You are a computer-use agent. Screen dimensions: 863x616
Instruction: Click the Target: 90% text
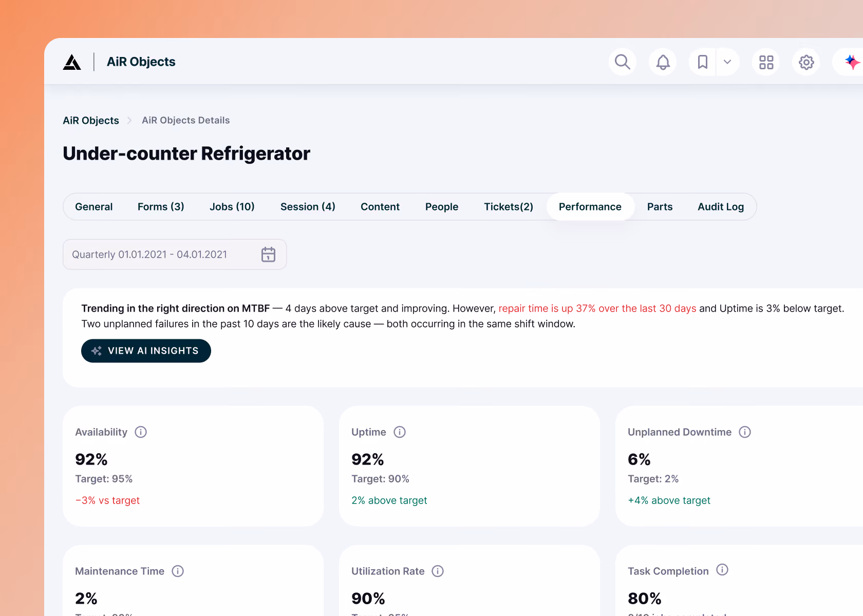click(x=380, y=478)
